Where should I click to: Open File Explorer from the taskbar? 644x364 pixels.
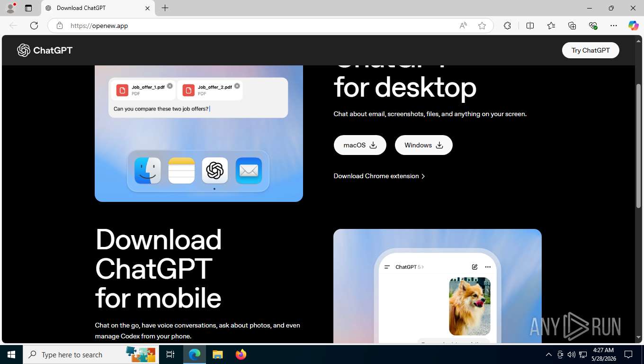(217, 355)
